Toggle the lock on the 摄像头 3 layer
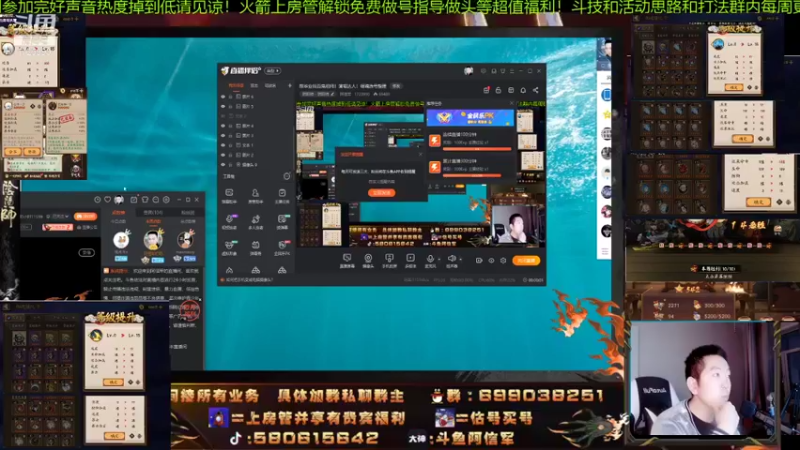 tap(231, 164)
